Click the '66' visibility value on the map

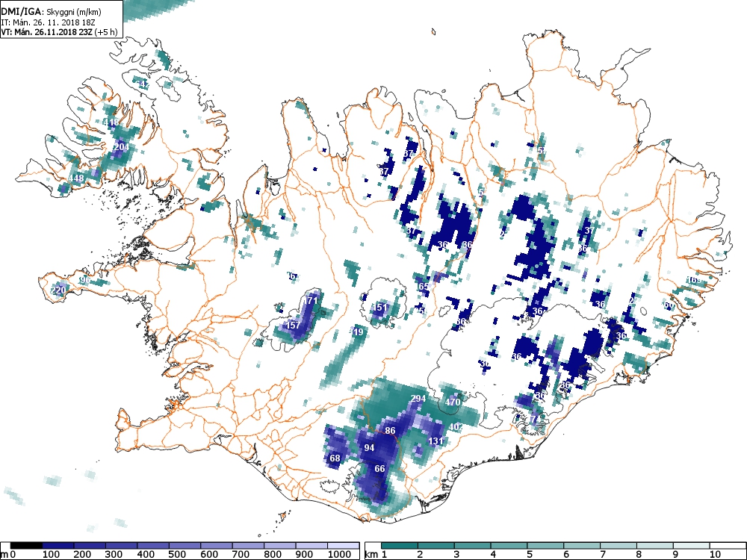click(379, 469)
